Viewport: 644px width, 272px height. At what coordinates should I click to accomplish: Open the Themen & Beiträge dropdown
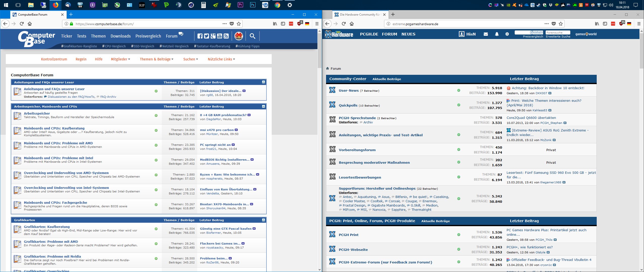click(156, 59)
